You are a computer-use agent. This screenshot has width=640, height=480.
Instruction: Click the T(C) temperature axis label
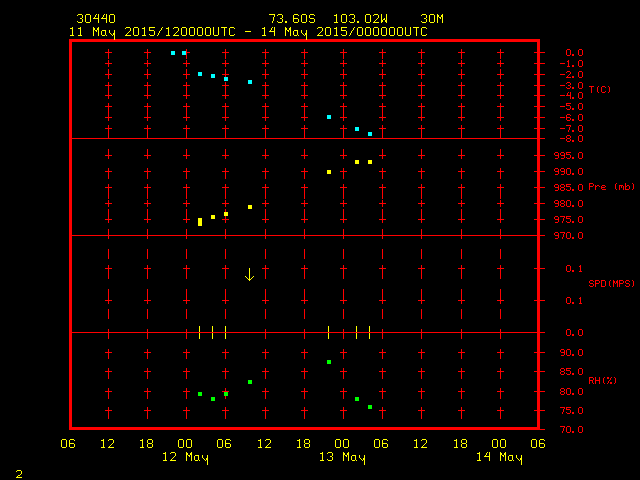(x=599, y=89)
